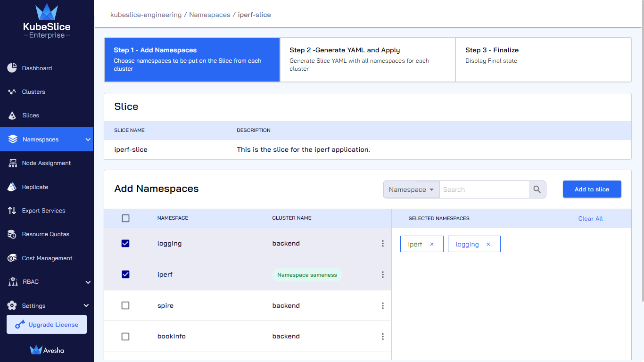This screenshot has height=362, width=644.
Task: Click the Replicate sidebar icon
Action: click(x=12, y=187)
